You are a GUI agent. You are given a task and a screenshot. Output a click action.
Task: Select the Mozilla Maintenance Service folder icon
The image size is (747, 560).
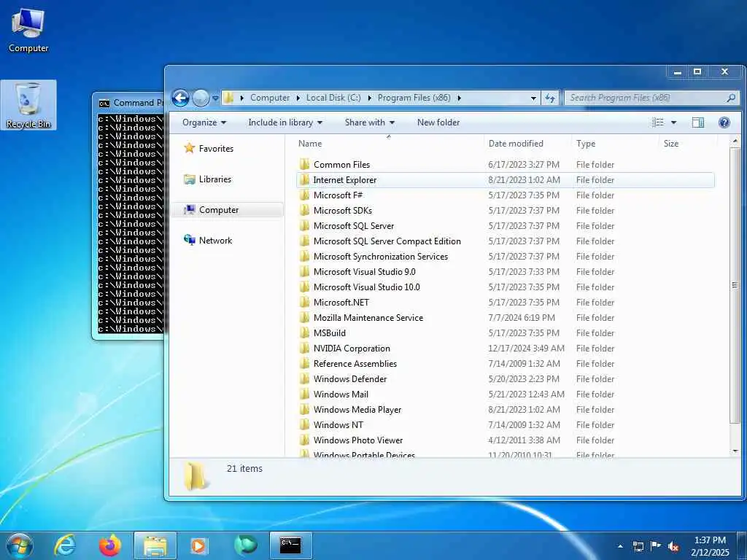[304, 318]
